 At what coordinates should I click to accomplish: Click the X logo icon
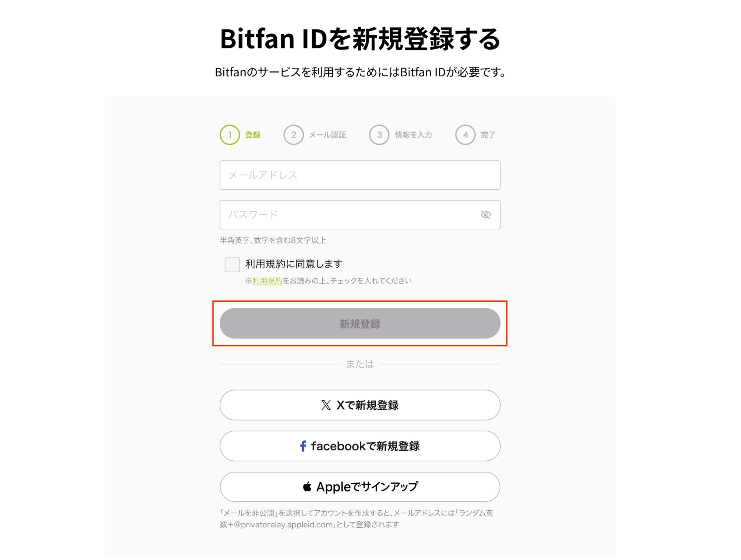(326, 405)
